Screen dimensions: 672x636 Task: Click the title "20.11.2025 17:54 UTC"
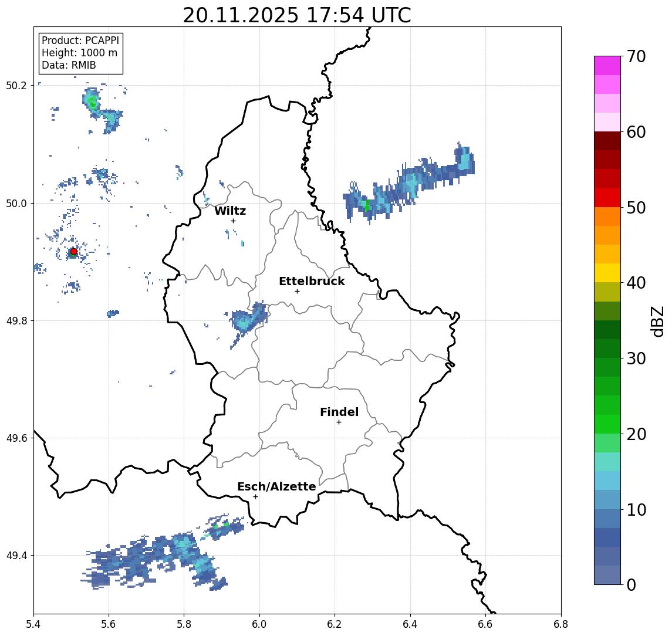(x=297, y=15)
